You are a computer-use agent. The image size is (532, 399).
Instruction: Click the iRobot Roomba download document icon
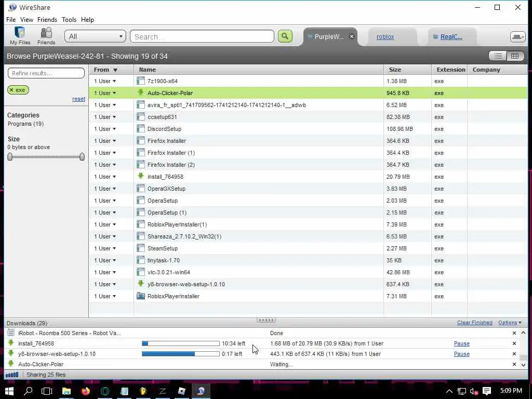pyautogui.click(x=11, y=332)
